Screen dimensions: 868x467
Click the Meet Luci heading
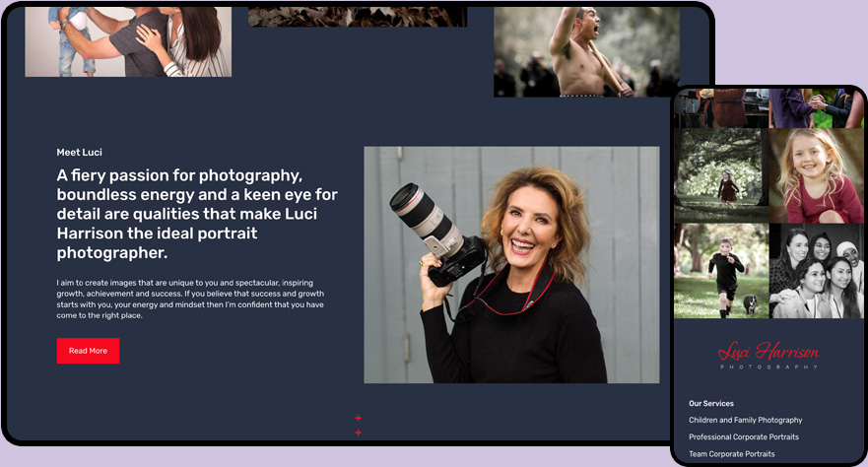click(79, 152)
